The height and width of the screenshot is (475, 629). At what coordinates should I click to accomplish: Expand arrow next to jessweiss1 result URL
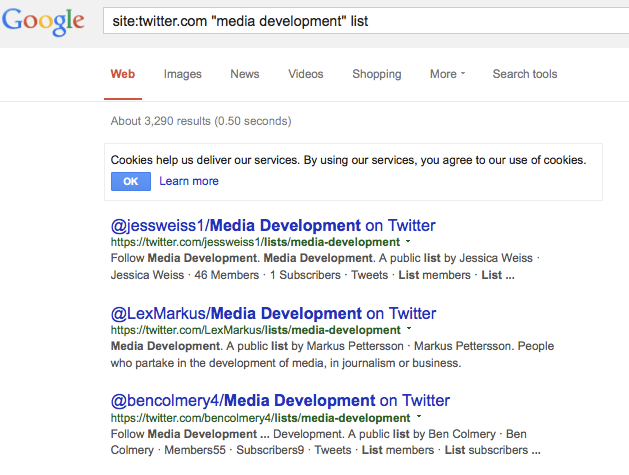[408, 242]
